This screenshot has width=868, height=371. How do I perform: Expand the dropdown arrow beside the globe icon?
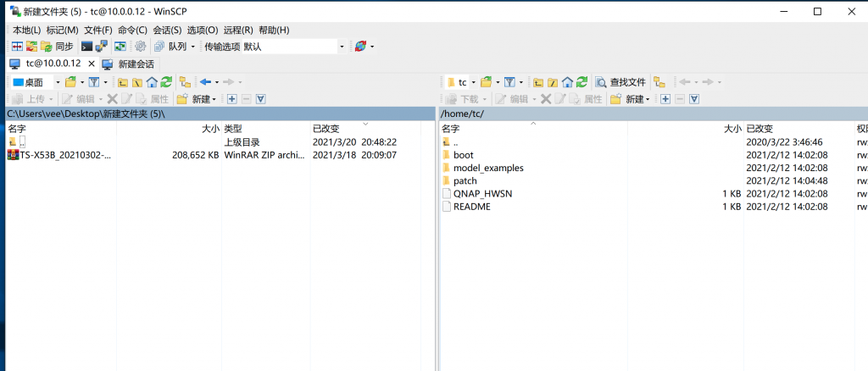click(372, 47)
